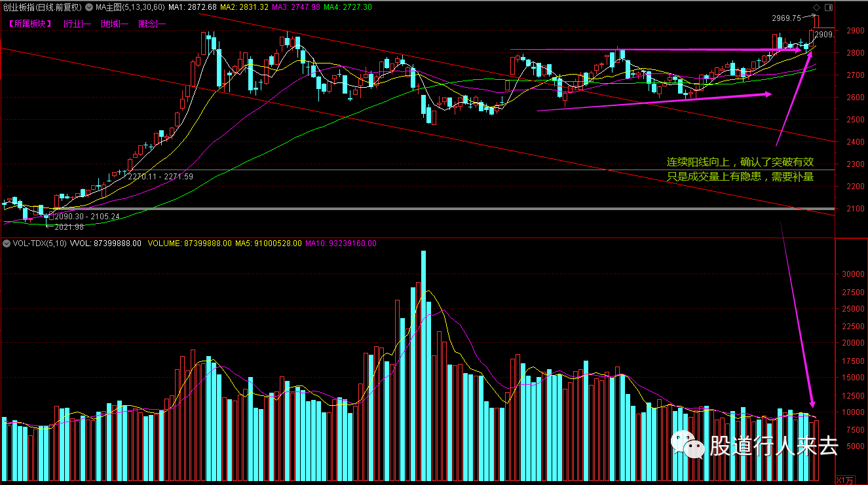Click the VVOL: 87399888.00 value
868x485 pixels.
point(105,243)
